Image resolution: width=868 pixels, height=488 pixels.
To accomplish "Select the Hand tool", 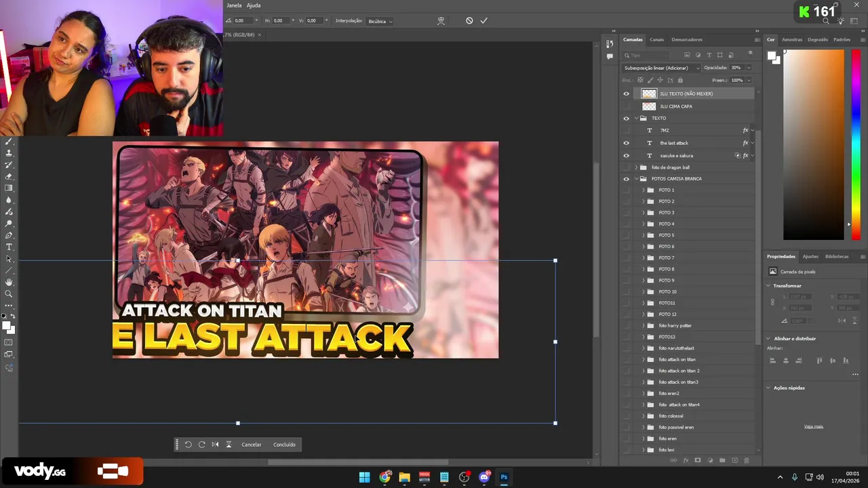I will pyautogui.click(x=9, y=282).
